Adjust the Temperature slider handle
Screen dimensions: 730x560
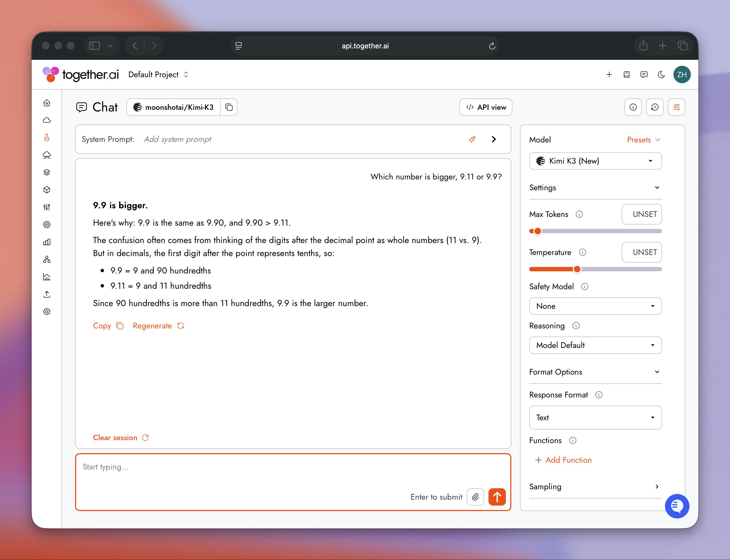coord(577,269)
